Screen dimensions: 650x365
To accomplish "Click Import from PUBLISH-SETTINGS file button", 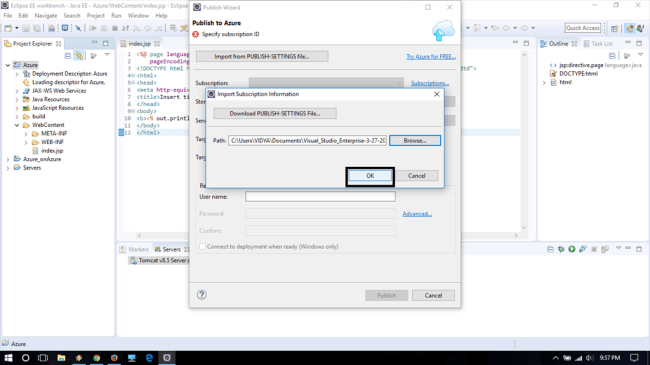I will [262, 56].
